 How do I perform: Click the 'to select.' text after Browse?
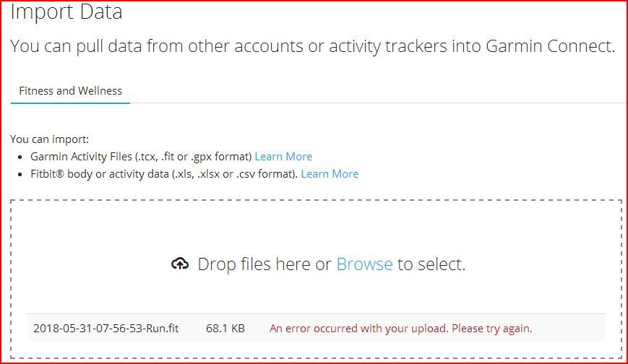point(431,264)
